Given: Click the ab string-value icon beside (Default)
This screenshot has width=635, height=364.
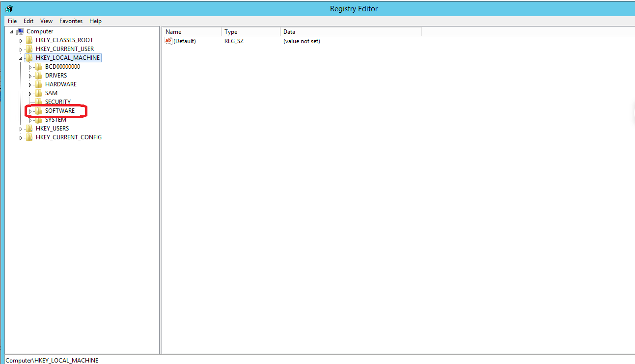Looking at the screenshot, I should pyautogui.click(x=168, y=41).
